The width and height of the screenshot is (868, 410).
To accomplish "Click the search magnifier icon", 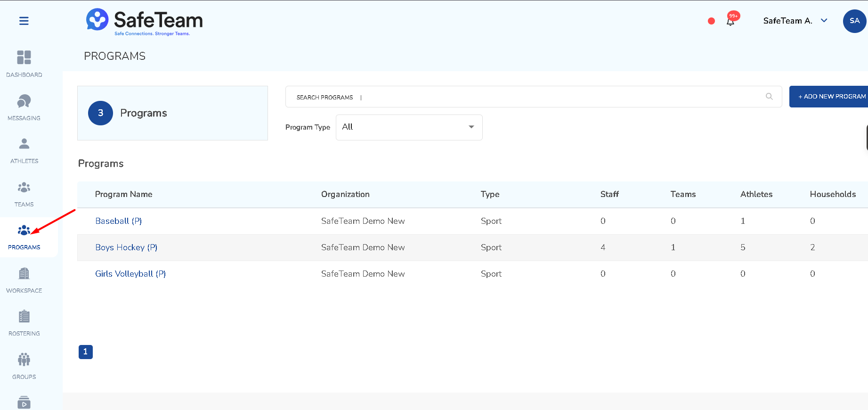I will [x=769, y=97].
